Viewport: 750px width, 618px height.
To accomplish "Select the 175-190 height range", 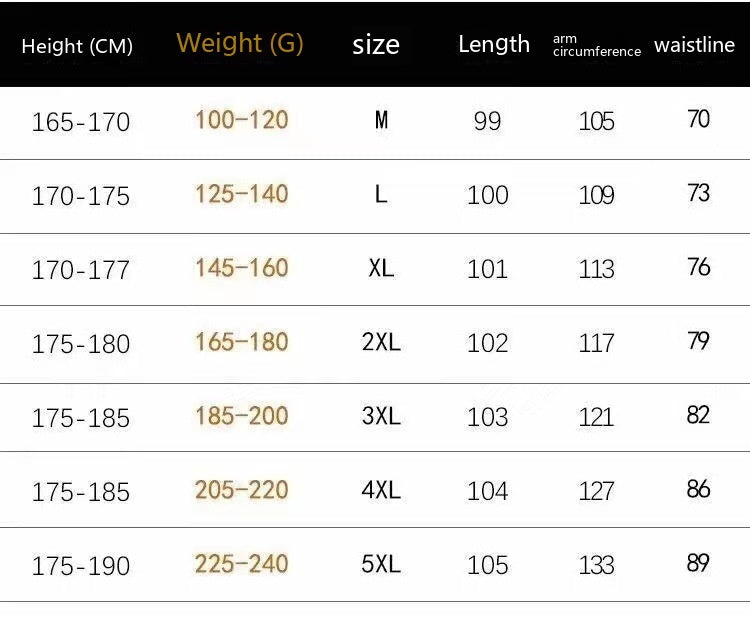I will [81, 566].
